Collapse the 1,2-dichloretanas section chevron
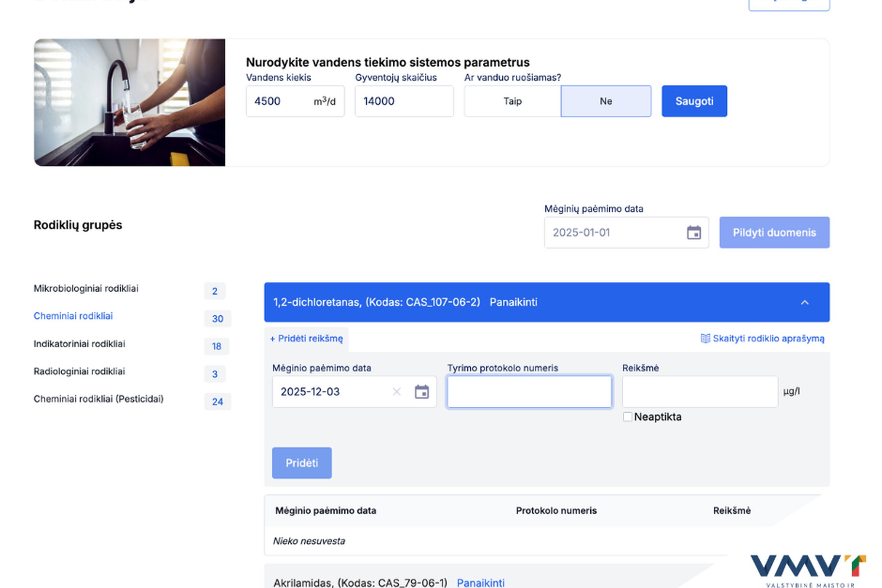This screenshot has height=588, width=882. 805,302
